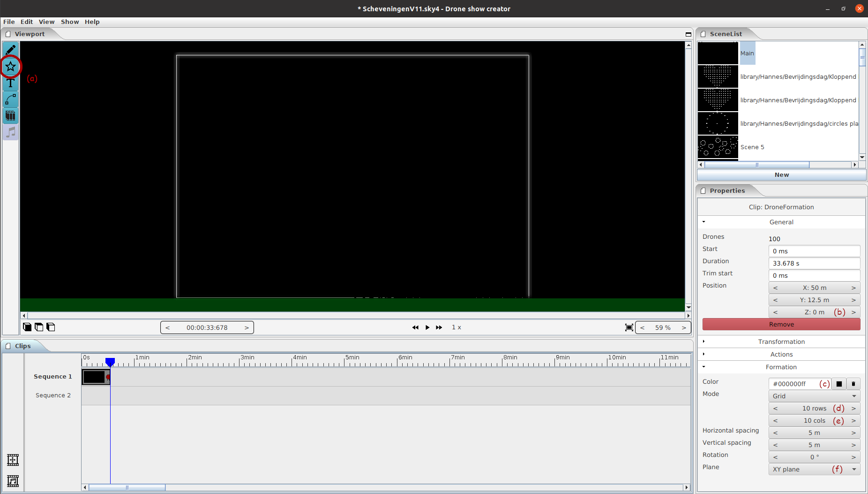Click the Color hex value field
The image size is (868, 494).
[800, 384]
